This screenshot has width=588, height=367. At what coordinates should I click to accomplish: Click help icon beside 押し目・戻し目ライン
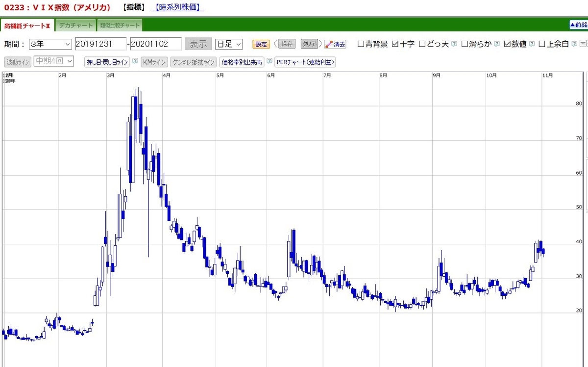pos(135,61)
